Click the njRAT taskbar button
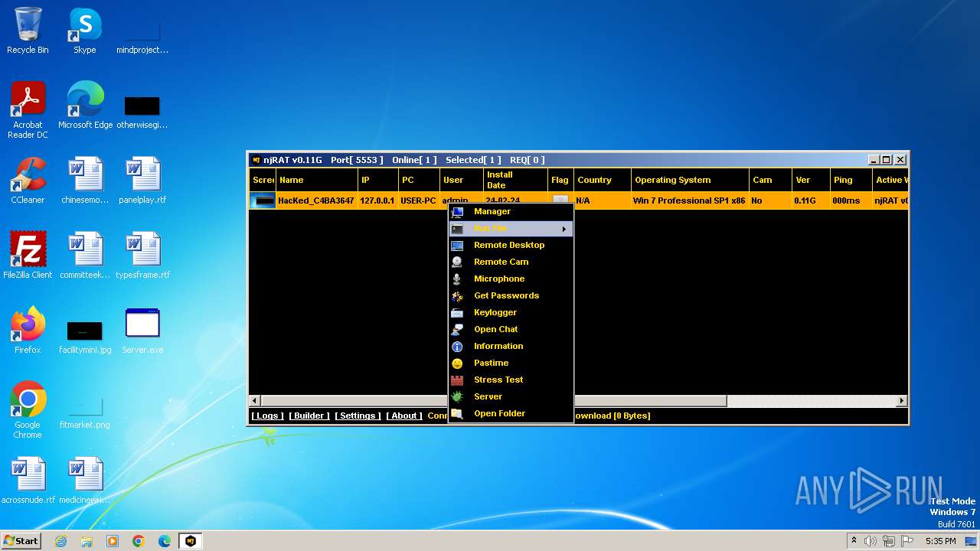This screenshot has height=551, width=980. [191, 541]
